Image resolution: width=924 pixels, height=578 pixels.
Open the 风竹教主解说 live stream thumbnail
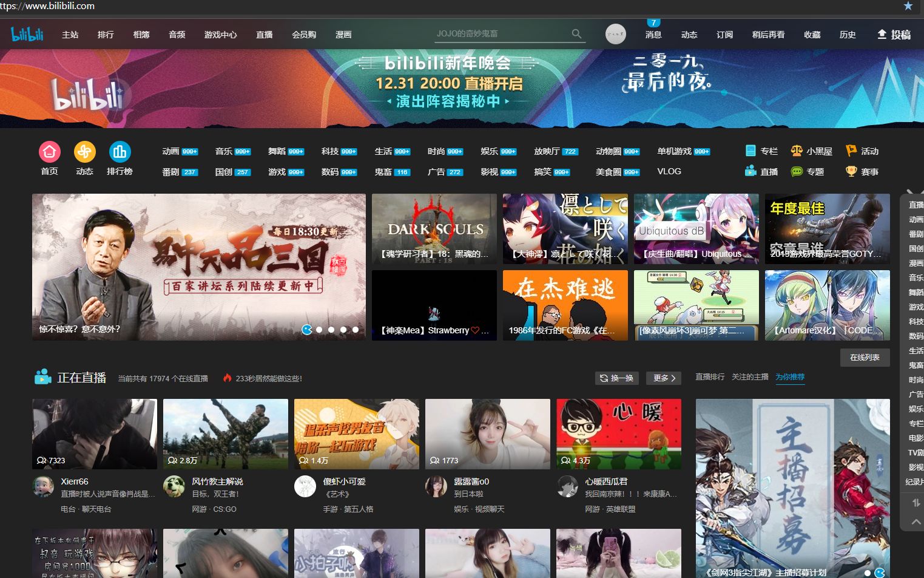tap(225, 433)
